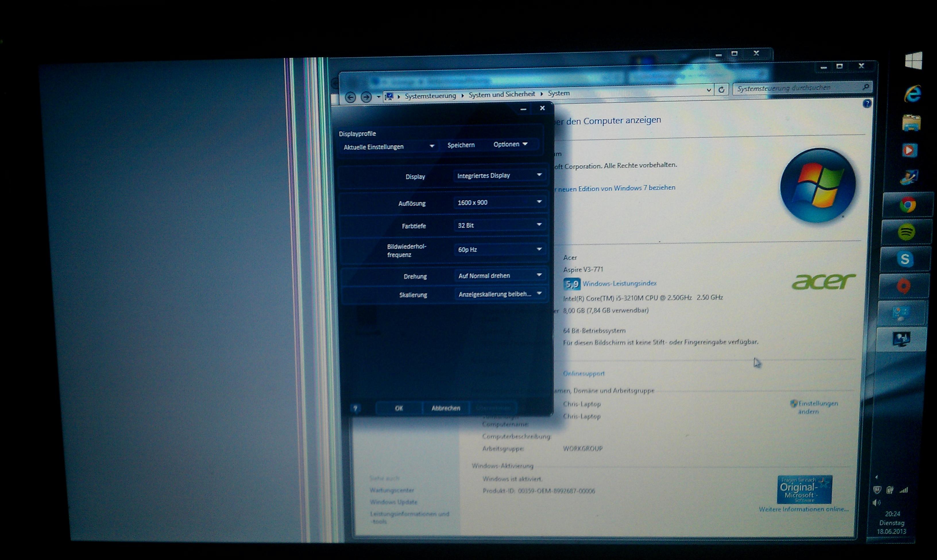Open Skype from the taskbar

tap(905, 259)
